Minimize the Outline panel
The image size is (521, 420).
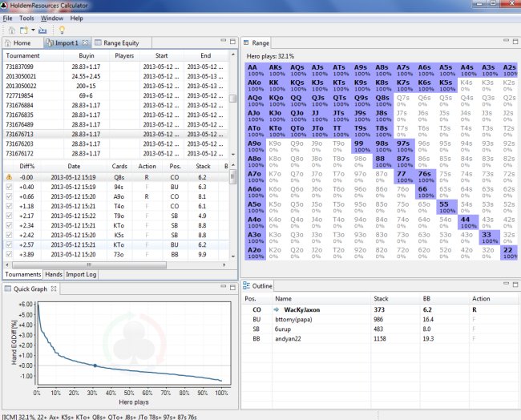point(506,284)
